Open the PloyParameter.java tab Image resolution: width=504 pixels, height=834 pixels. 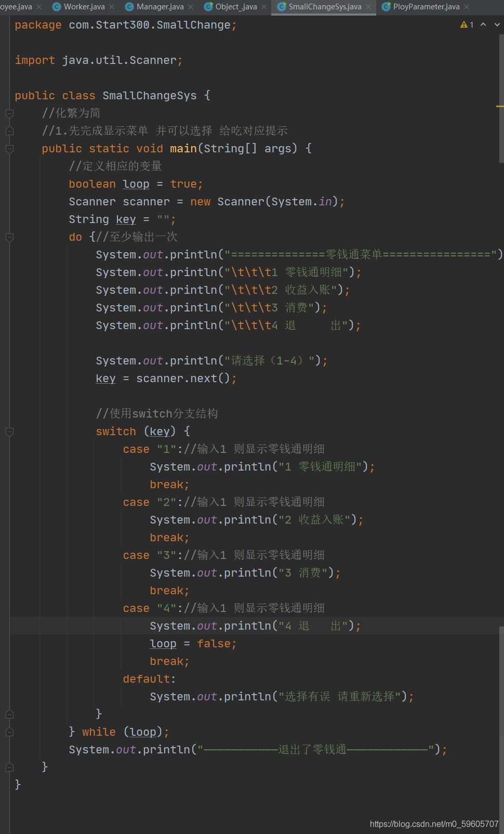(426, 7)
